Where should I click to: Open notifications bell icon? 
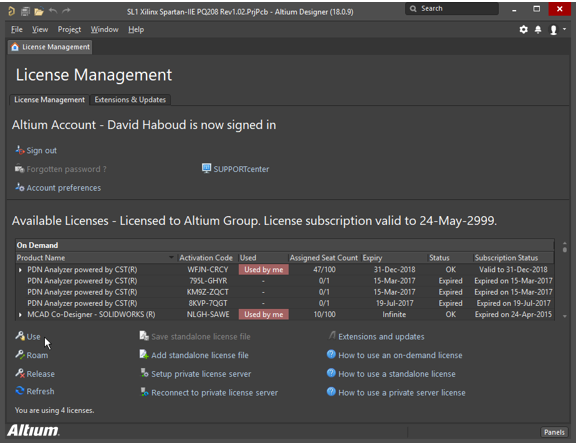coord(538,30)
